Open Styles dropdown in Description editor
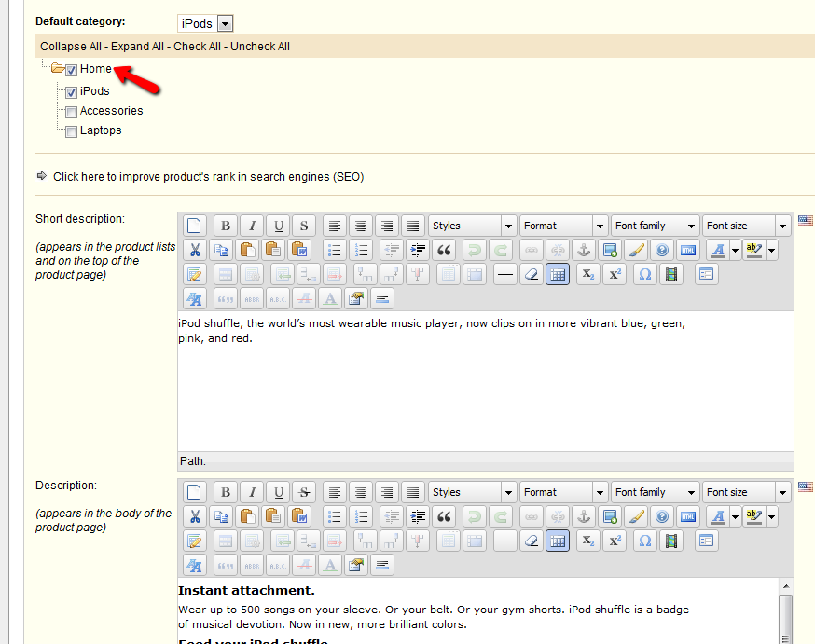This screenshot has width=815, height=644. (473, 492)
